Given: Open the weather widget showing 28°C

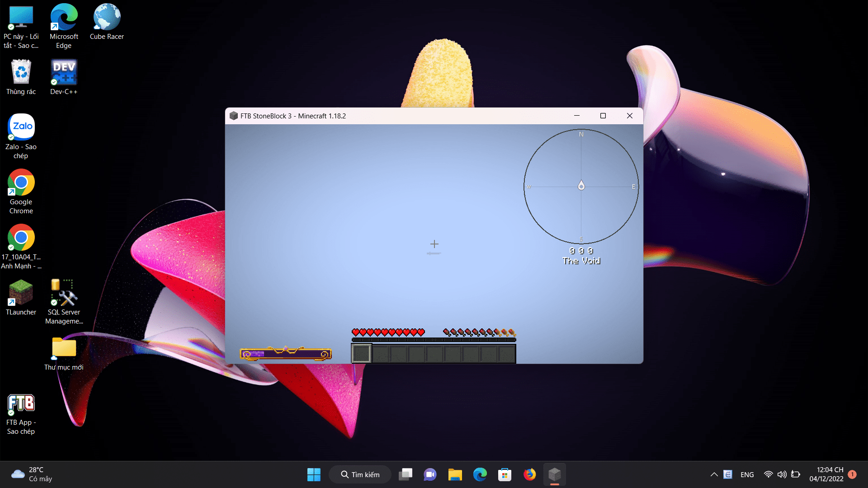Looking at the screenshot, I should point(32,474).
